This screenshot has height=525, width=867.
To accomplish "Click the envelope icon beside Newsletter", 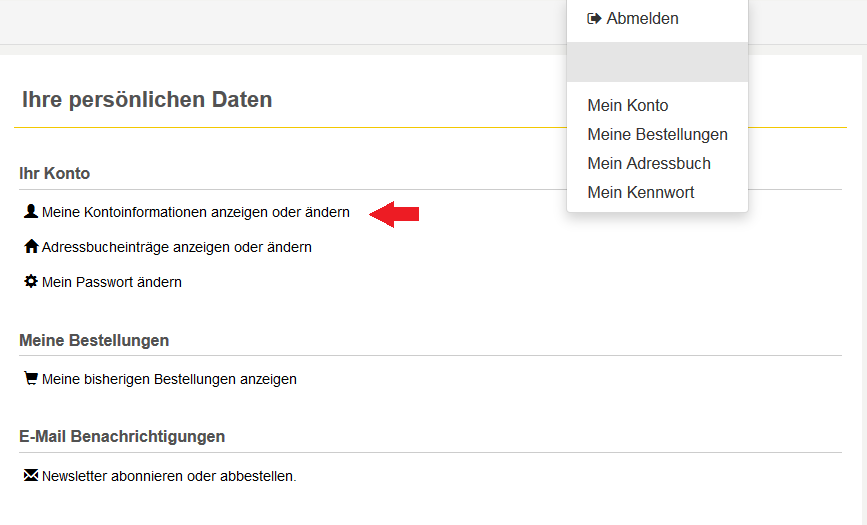I will tap(31, 475).
